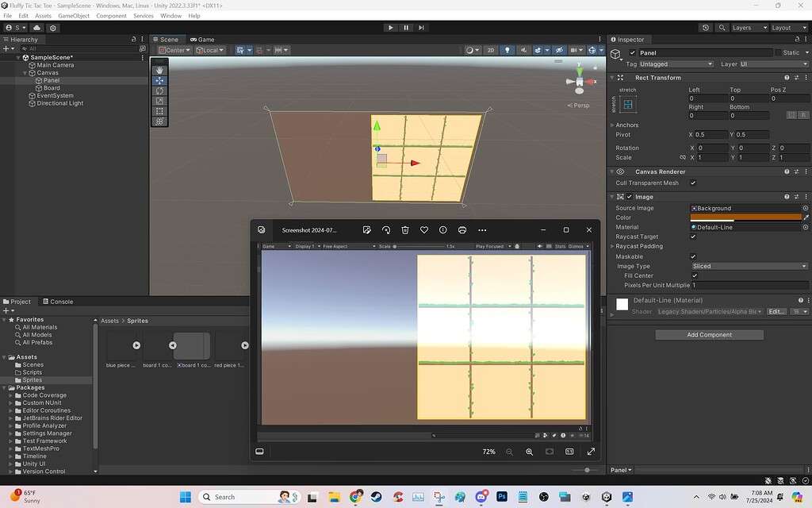Select the Move tool in the Scene toolbar

click(x=160, y=80)
